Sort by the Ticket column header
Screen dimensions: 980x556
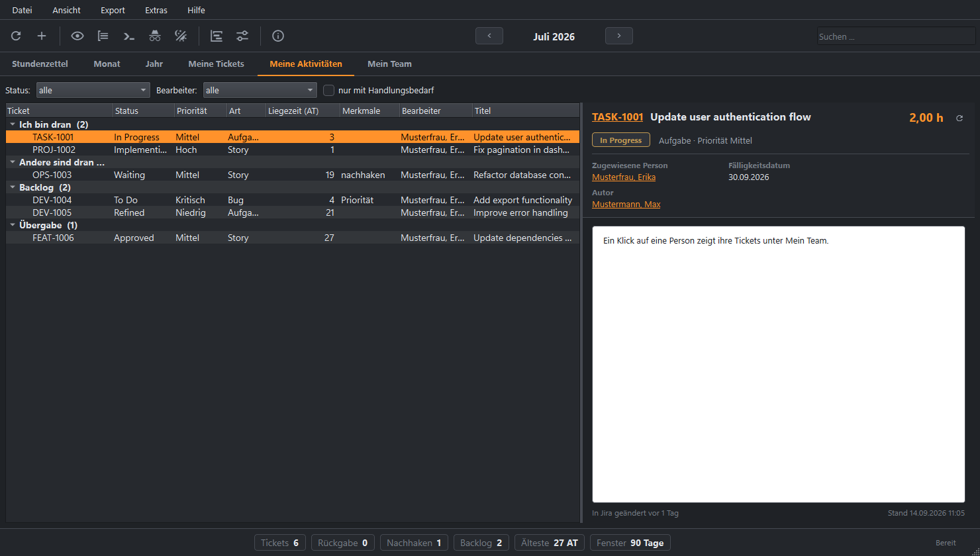(x=59, y=111)
